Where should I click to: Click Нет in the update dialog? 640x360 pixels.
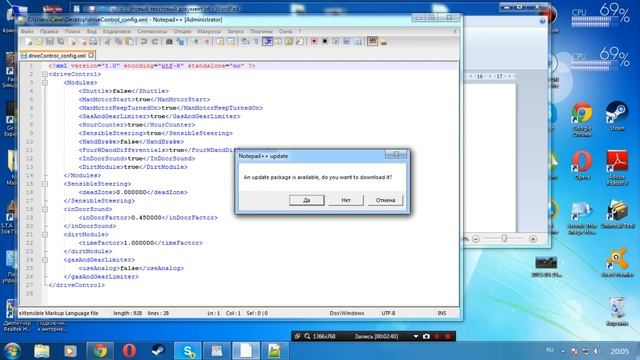click(x=346, y=200)
